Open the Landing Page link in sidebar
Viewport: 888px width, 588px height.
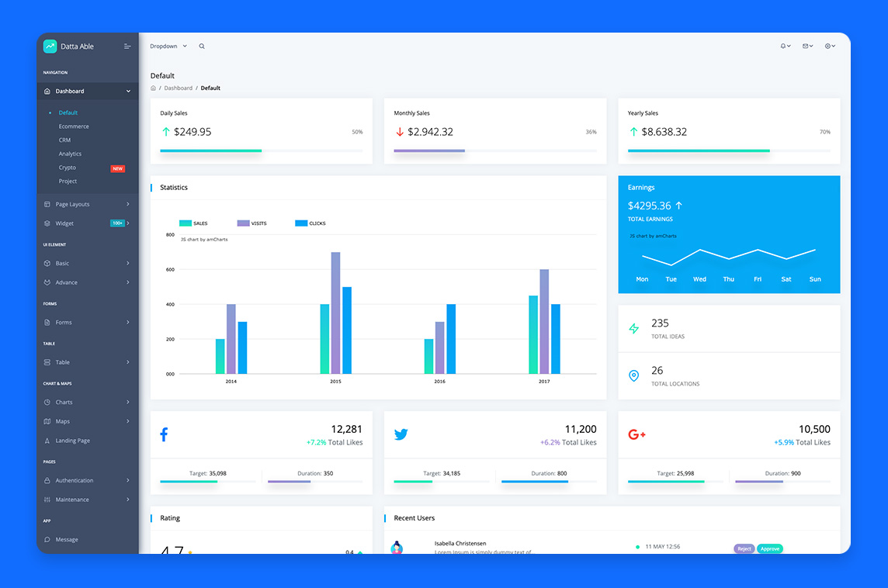(x=72, y=441)
